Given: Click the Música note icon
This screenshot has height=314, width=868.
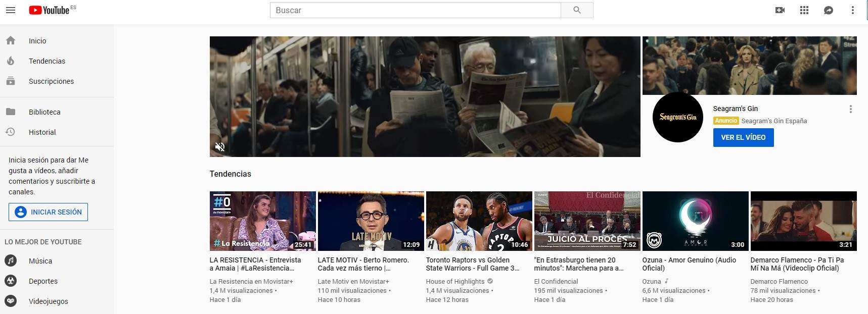Looking at the screenshot, I should click(11, 260).
